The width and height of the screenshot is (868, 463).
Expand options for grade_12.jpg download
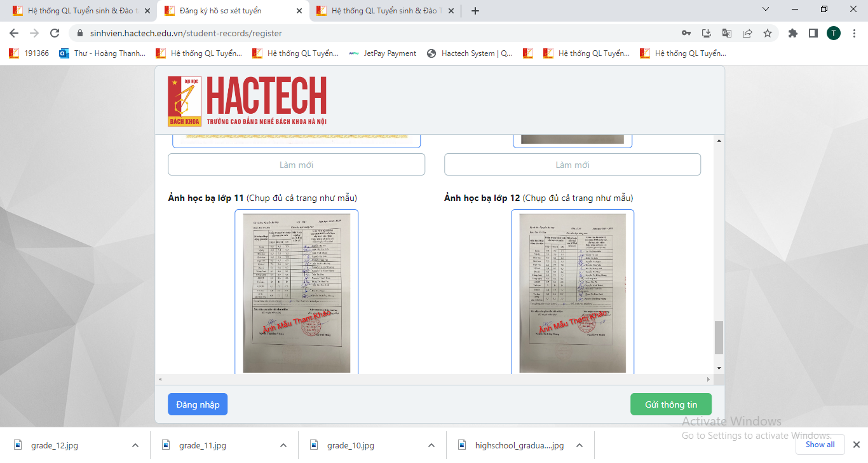point(135,445)
